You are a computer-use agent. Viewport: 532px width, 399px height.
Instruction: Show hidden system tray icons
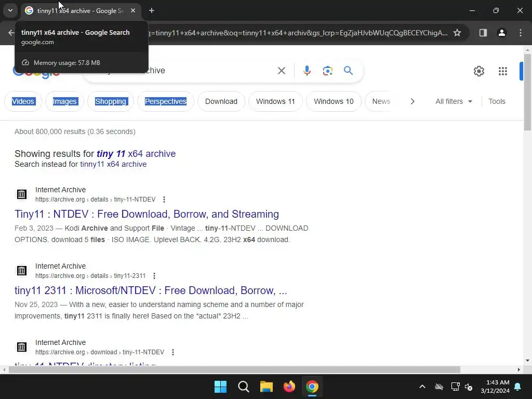click(422, 387)
